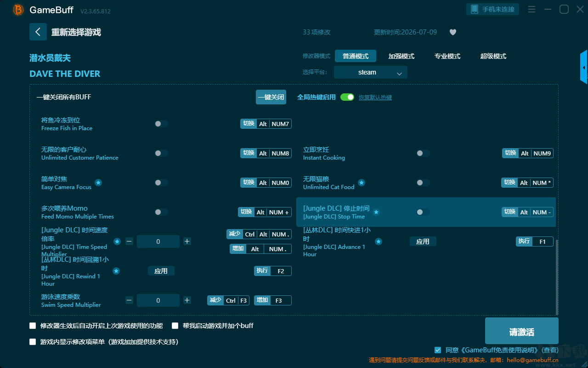Click the F2 execute hotkey for Rewind 1 Hour

click(x=273, y=271)
